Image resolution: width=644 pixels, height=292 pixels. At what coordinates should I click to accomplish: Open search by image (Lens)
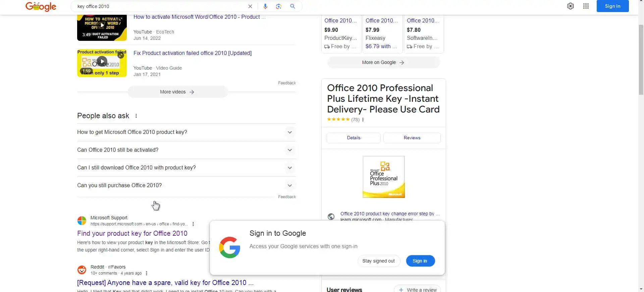coord(278,6)
